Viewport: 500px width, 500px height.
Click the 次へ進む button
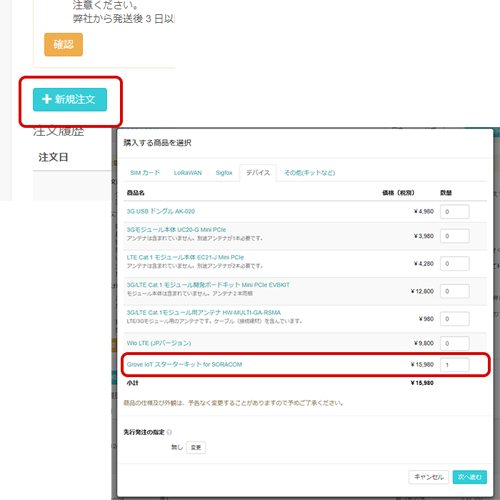(470, 477)
